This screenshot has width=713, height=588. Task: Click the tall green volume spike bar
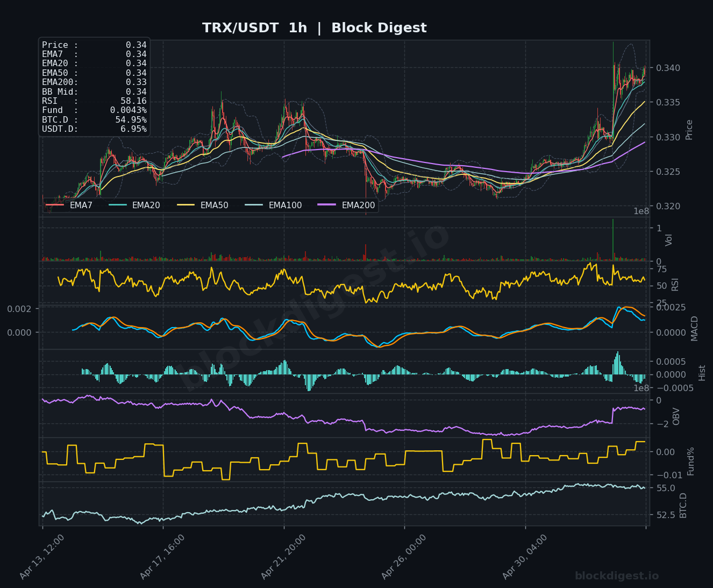(x=612, y=240)
